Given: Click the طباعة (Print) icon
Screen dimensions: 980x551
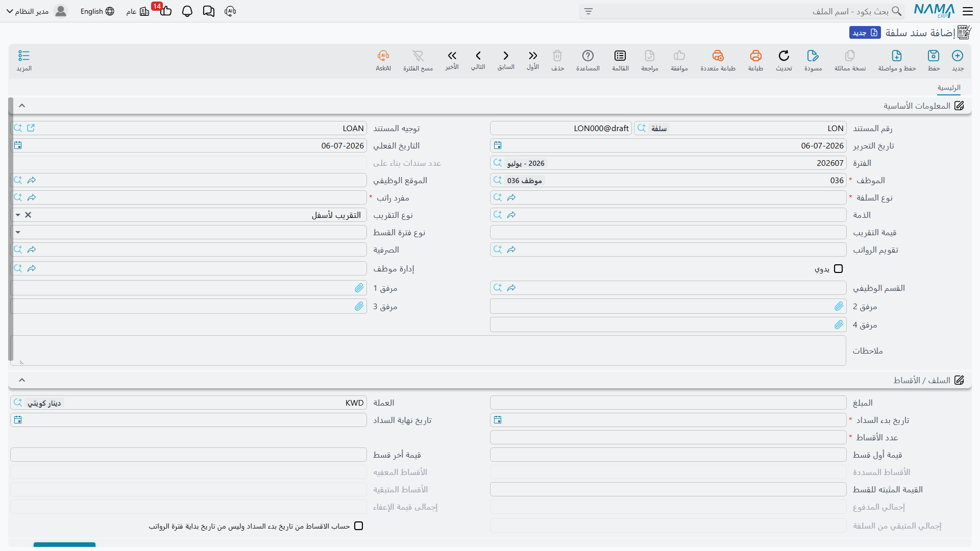Looking at the screenshot, I should tap(755, 56).
